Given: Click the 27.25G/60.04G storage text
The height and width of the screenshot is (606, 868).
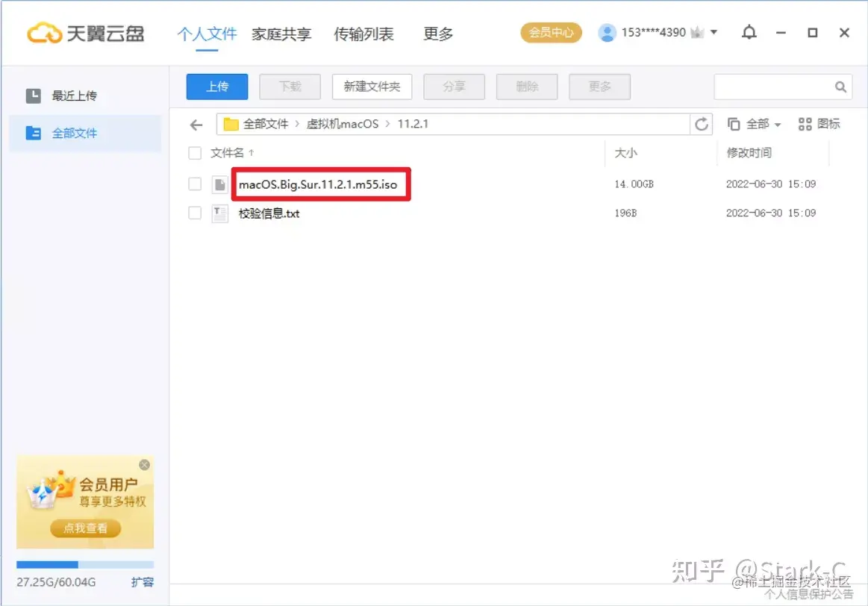Looking at the screenshot, I should pyautogui.click(x=56, y=582).
